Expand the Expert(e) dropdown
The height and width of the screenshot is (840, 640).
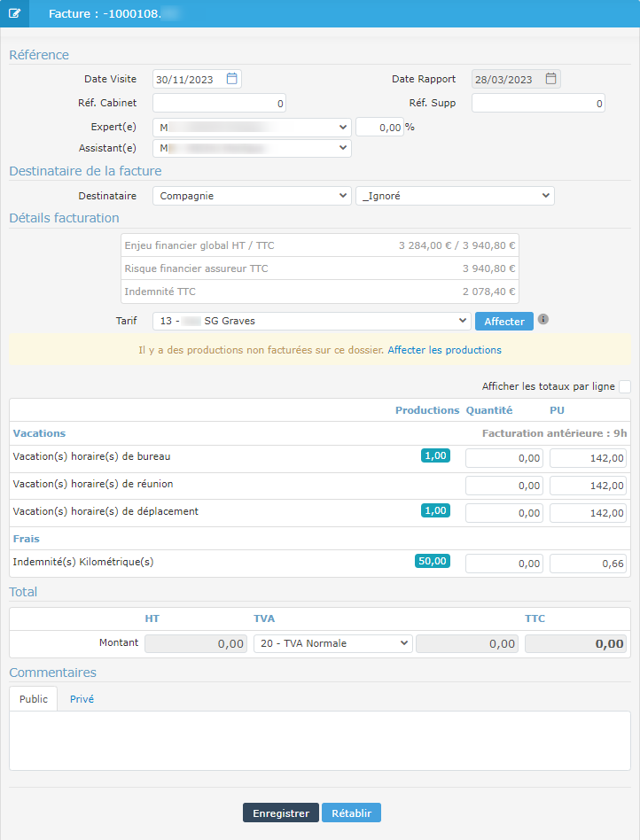(x=252, y=128)
